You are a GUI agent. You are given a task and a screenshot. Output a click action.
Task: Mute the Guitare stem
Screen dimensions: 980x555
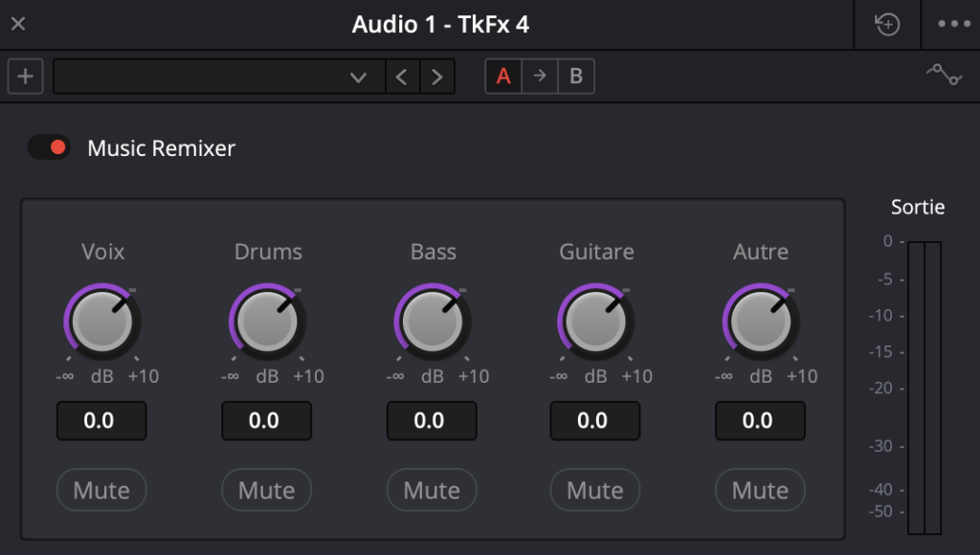pos(595,490)
